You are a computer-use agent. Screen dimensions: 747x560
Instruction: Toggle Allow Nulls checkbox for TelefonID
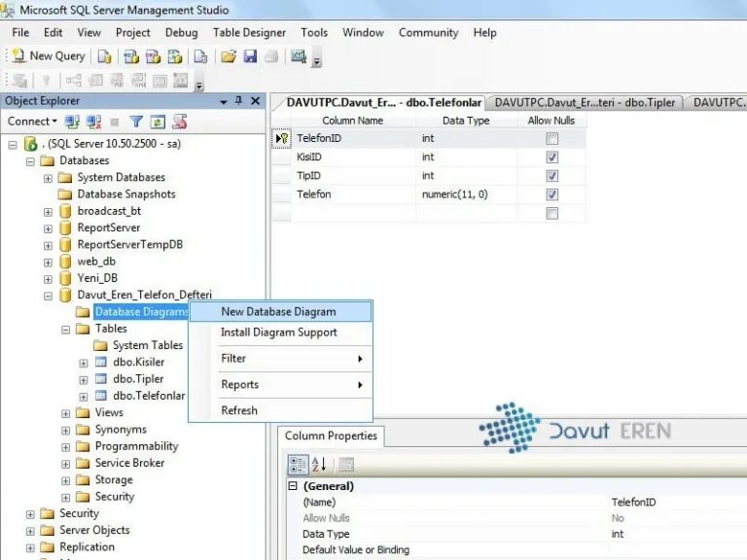[x=551, y=139]
